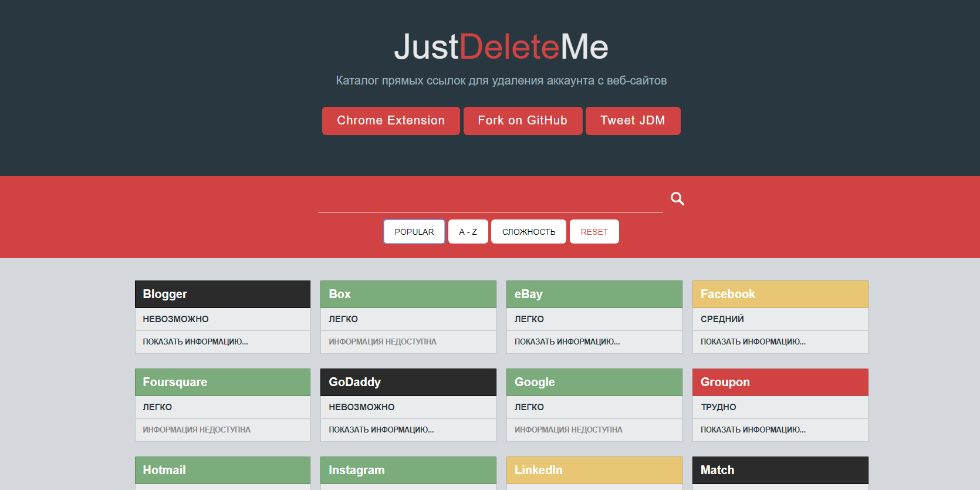980x490 pixels.
Task: Sort sites by Popular
Action: click(414, 232)
